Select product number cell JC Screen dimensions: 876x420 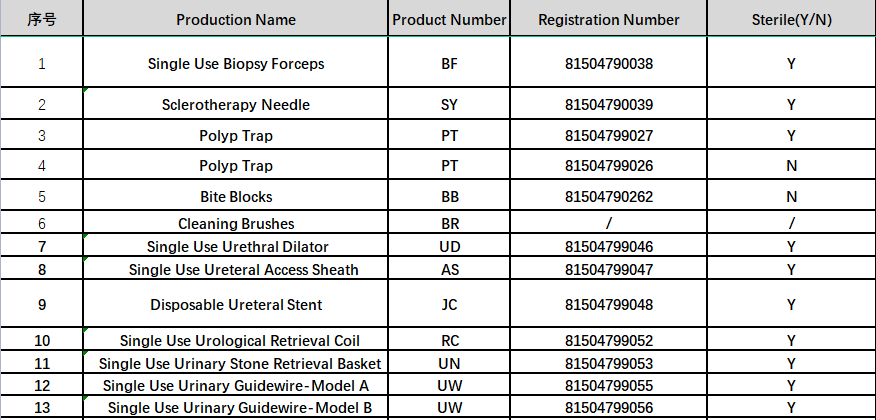click(x=449, y=304)
